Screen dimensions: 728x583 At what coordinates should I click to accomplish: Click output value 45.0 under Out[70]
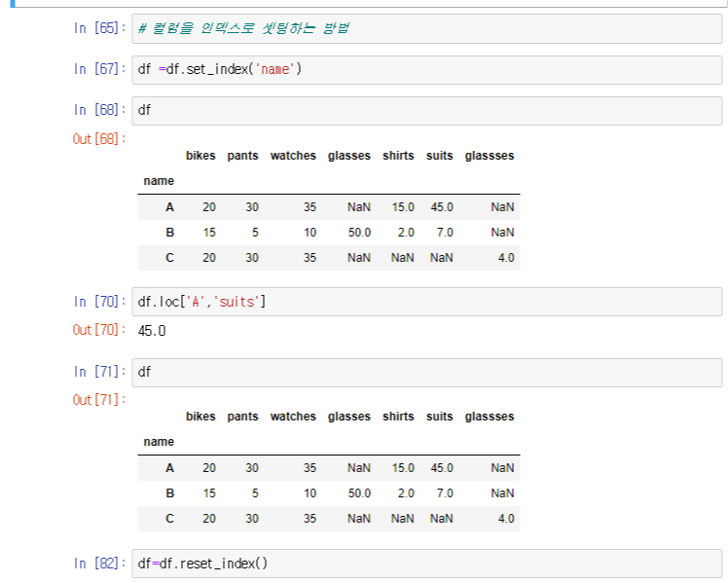pyautogui.click(x=152, y=331)
